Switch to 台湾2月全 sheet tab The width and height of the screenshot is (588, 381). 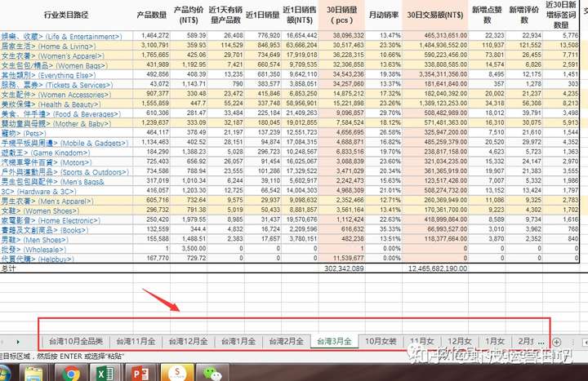click(x=287, y=341)
